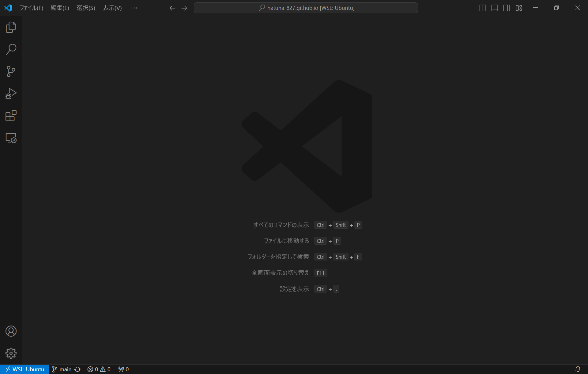The image size is (588, 374).
Task: Open the ファイル(F) menu
Action: (32, 8)
